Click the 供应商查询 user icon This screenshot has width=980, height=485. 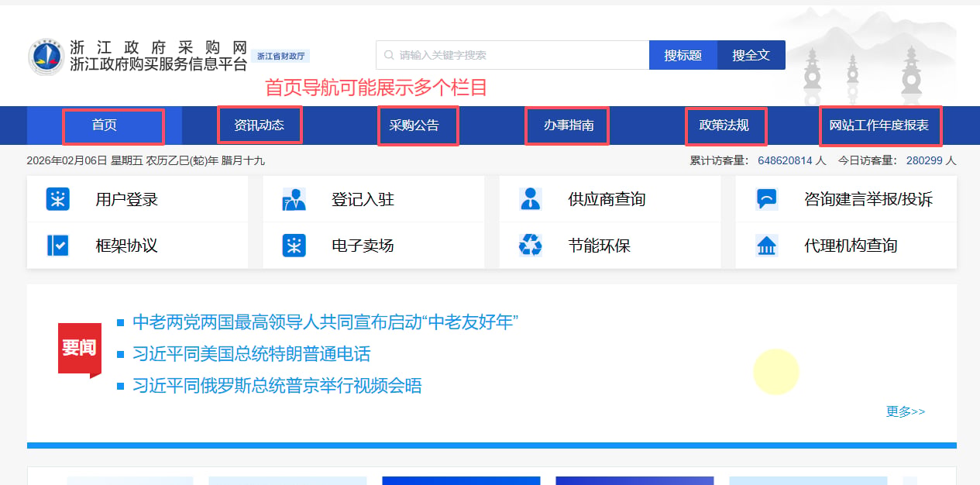[x=531, y=199]
